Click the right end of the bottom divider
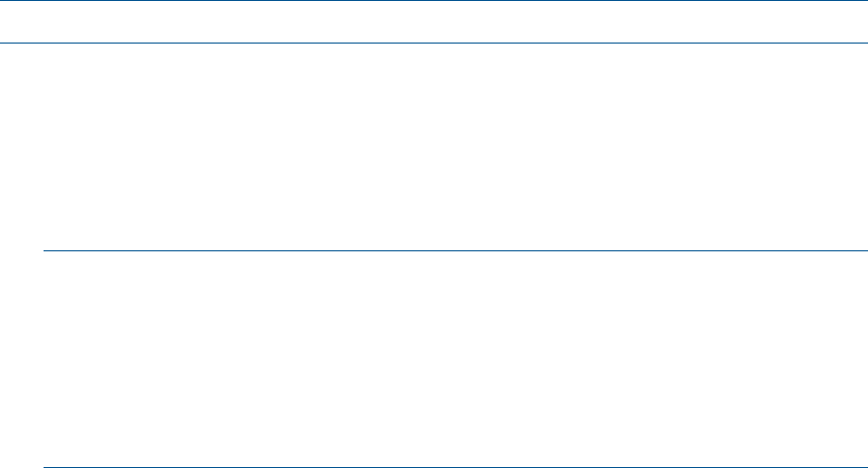 (x=865, y=467)
